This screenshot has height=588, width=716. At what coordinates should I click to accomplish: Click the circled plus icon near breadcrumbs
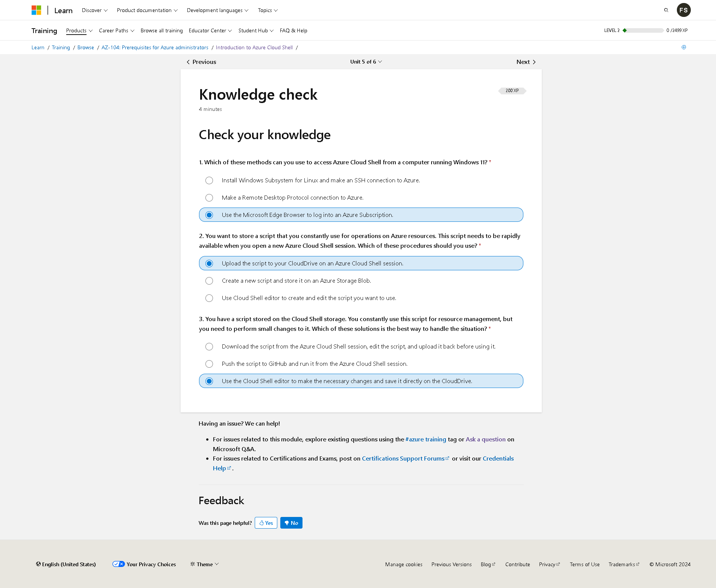point(684,47)
